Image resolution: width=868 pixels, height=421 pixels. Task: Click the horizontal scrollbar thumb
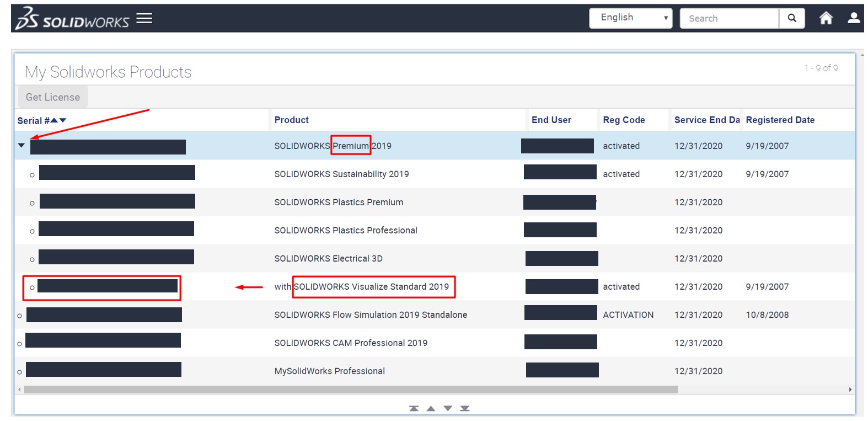[x=351, y=390]
